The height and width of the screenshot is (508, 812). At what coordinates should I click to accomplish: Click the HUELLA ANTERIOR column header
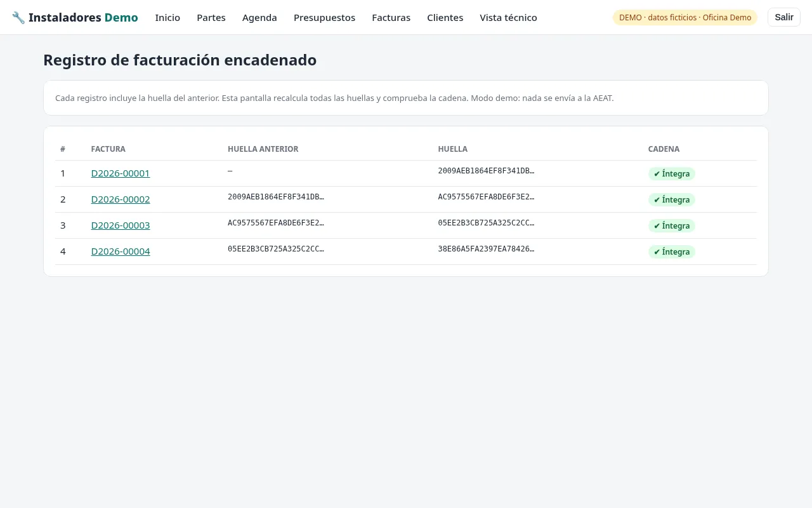tap(263, 149)
